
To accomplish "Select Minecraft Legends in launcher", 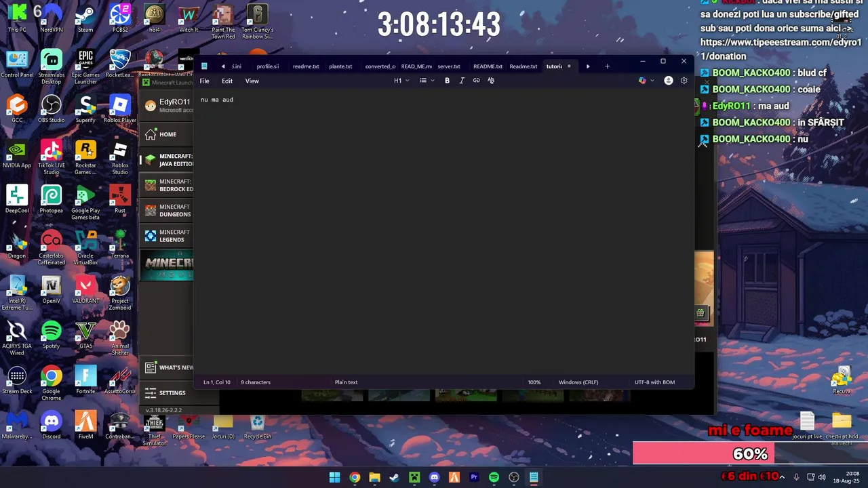I will tap(167, 236).
